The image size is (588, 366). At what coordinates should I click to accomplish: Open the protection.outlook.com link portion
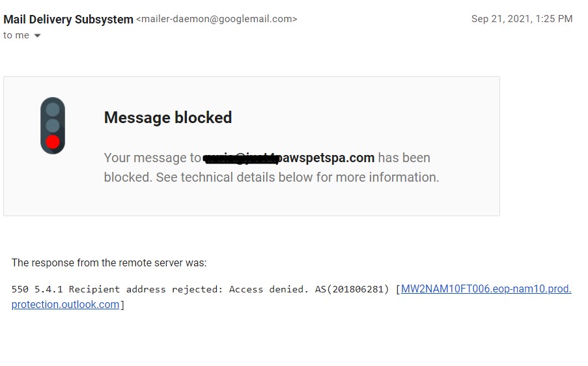tap(65, 304)
